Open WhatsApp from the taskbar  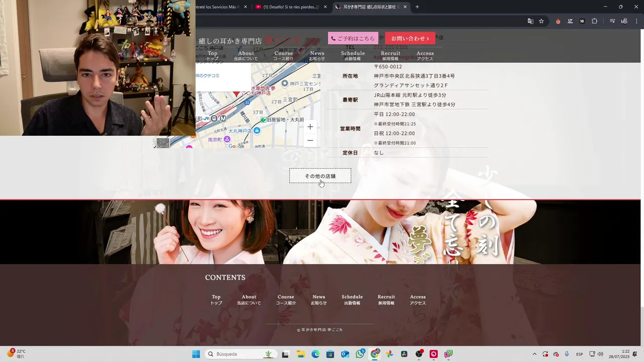(360, 354)
